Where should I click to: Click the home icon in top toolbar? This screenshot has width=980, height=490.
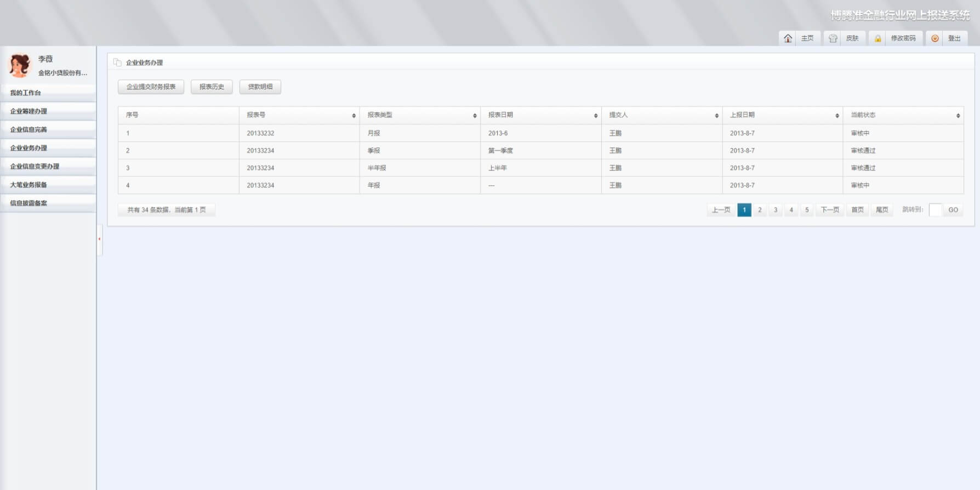click(788, 38)
